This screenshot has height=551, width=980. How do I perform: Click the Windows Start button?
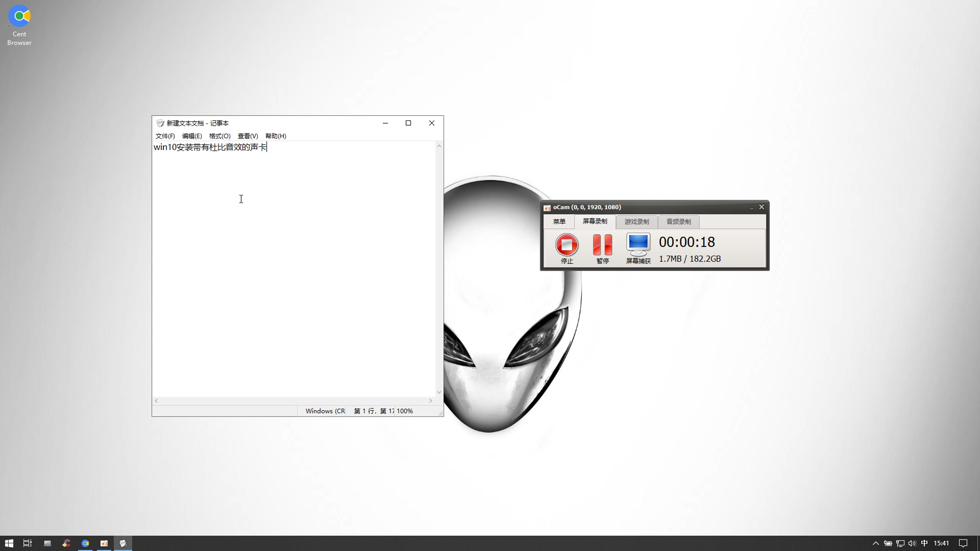(x=8, y=543)
